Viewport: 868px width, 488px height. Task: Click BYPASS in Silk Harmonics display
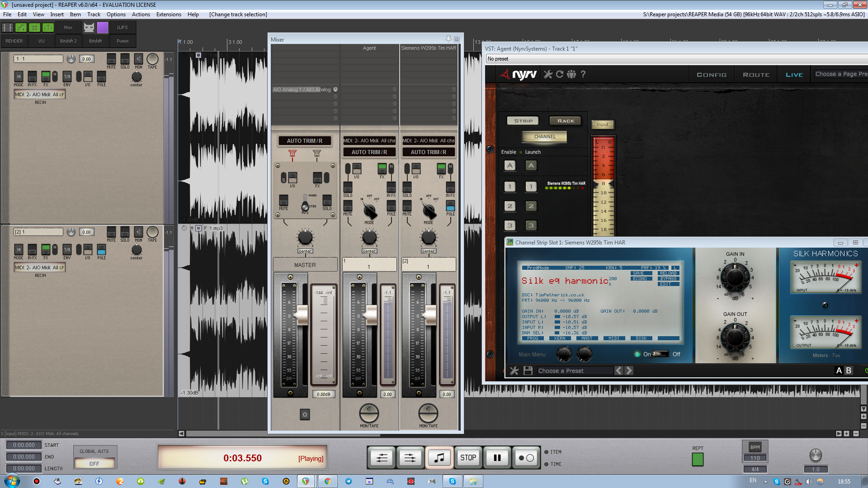(x=668, y=279)
